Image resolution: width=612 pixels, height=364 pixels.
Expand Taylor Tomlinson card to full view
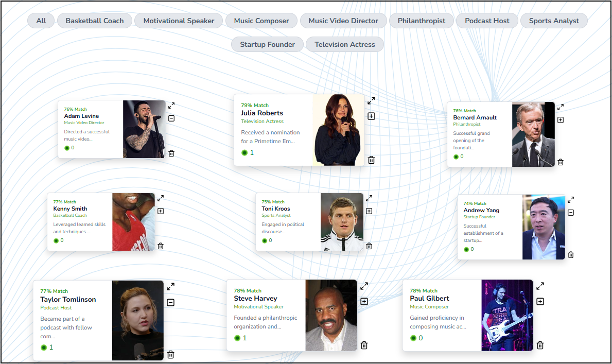pyautogui.click(x=171, y=286)
